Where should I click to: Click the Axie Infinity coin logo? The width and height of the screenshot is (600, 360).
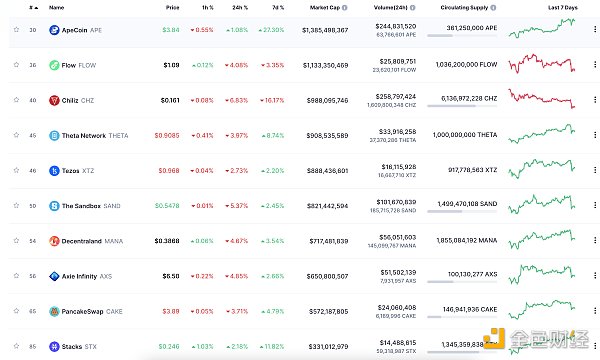pyautogui.click(x=54, y=276)
